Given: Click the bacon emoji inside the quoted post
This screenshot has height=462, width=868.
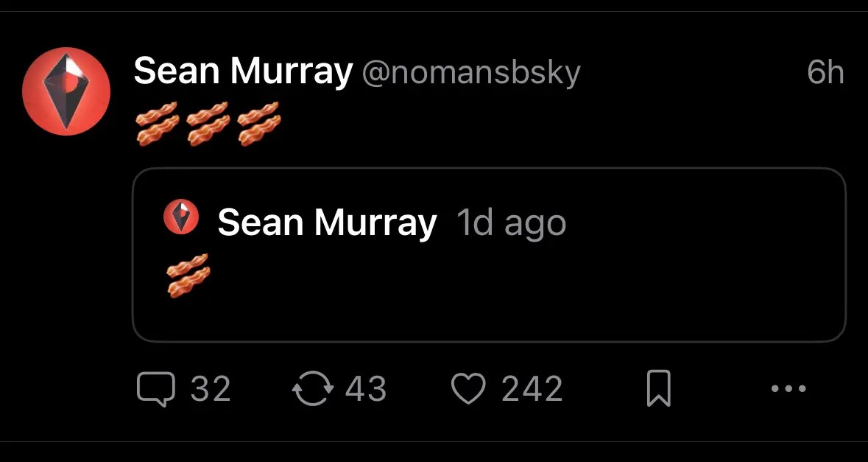Looking at the screenshot, I should 188,275.
